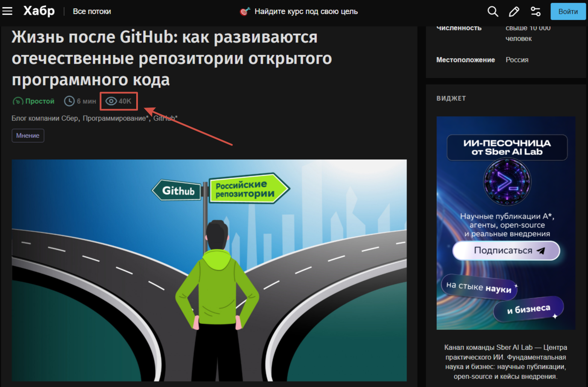Click the article title Жизнь после GitHub
Viewport: 588px width, 387px height.
click(x=172, y=58)
